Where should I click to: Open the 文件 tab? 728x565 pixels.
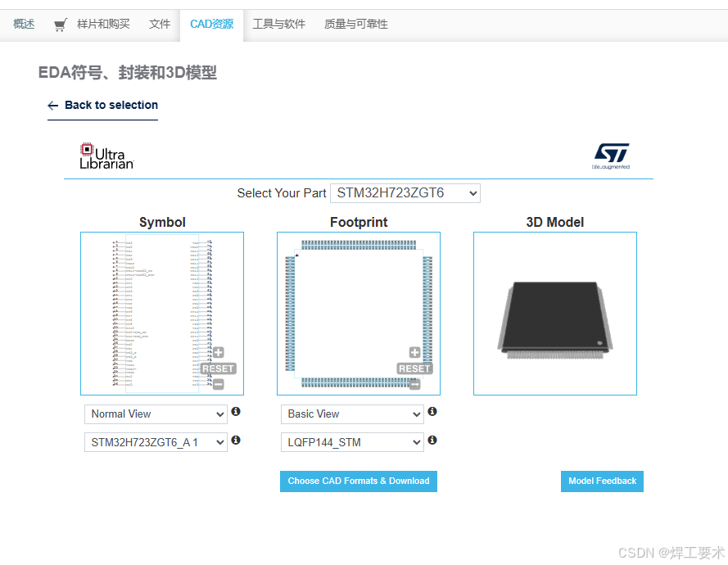[159, 24]
